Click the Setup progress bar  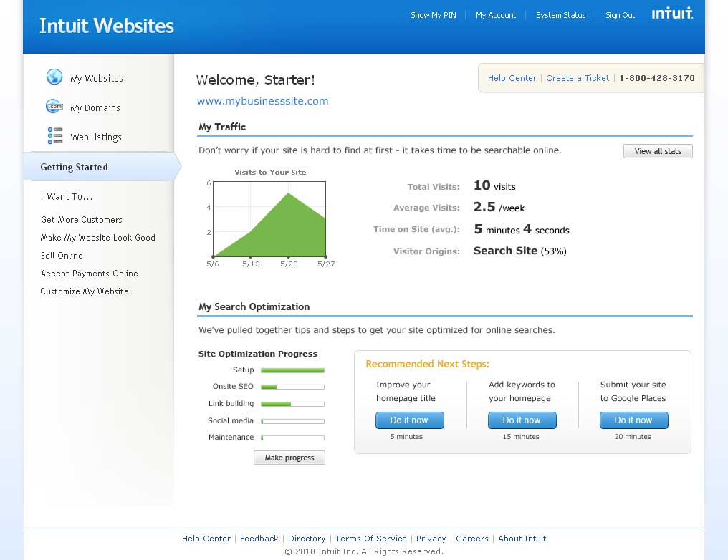[x=292, y=370]
